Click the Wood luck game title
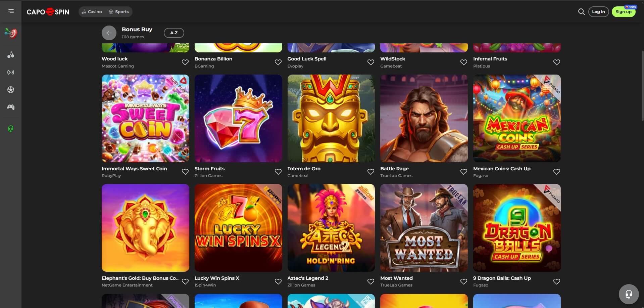The width and height of the screenshot is (644, 308). (115, 59)
